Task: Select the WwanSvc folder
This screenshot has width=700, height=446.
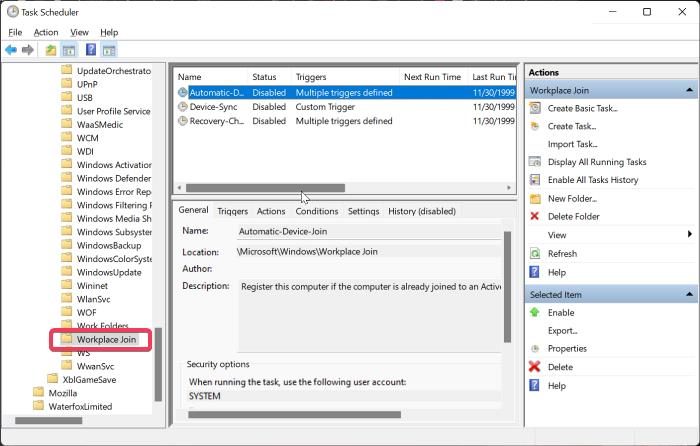Action: click(x=96, y=366)
